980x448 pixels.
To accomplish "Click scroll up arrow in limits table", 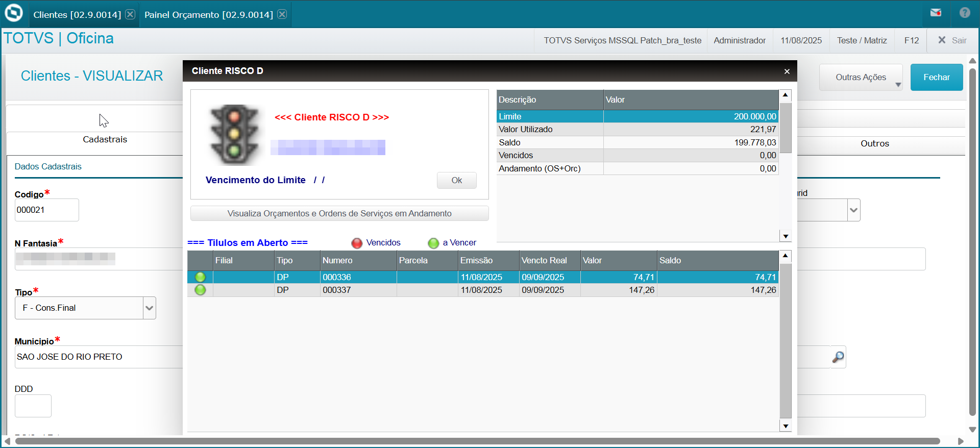I will tap(786, 95).
